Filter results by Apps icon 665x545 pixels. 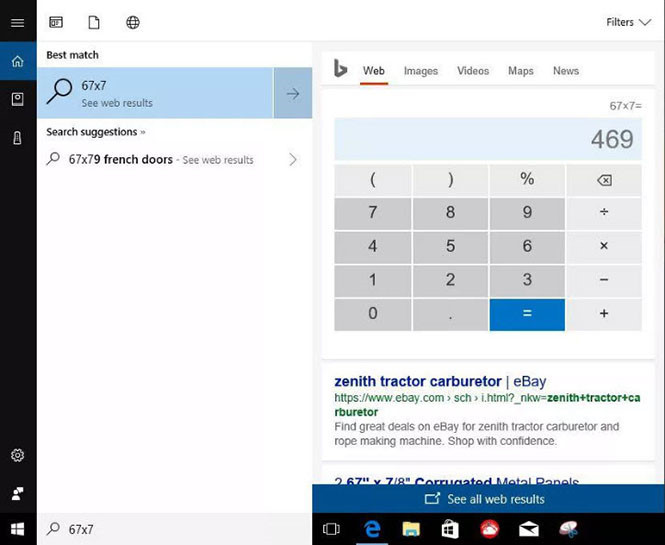(x=56, y=22)
